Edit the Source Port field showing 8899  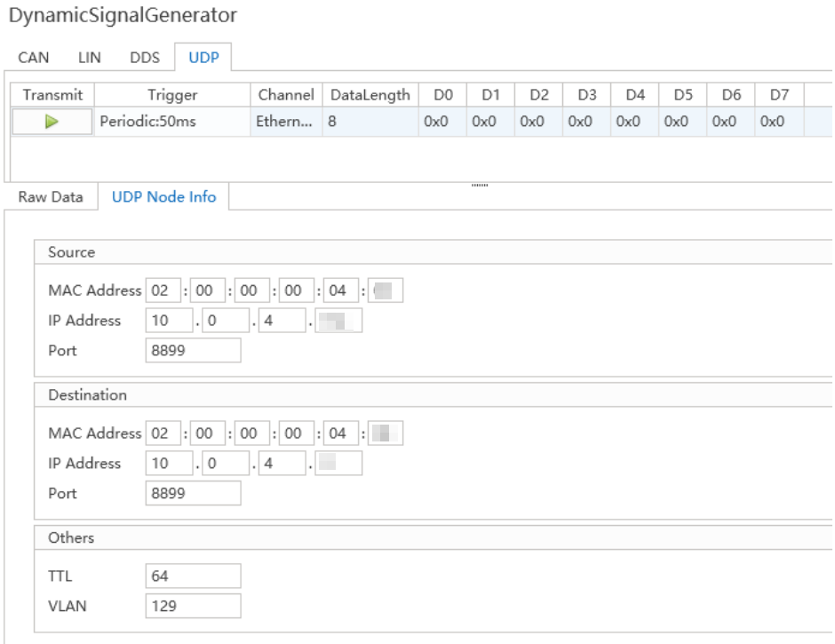click(193, 350)
